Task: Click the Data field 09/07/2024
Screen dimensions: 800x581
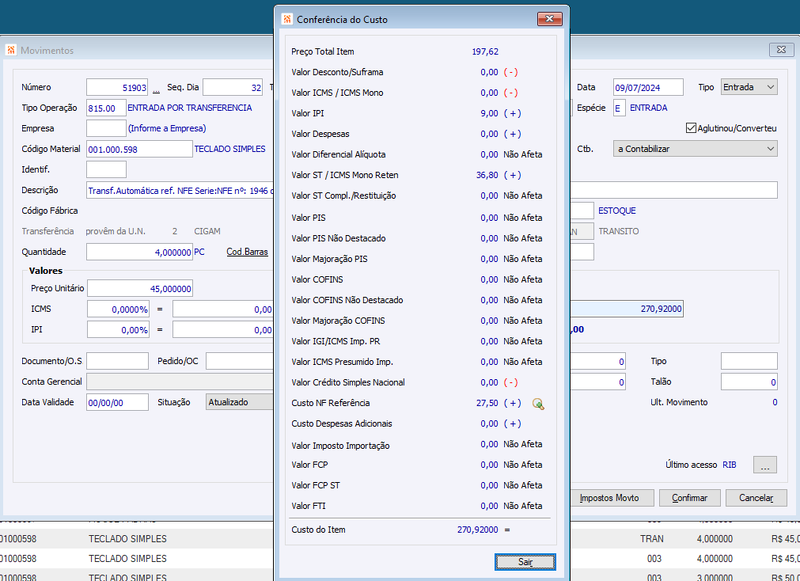Action: pyautogui.click(x=648, y=87)
